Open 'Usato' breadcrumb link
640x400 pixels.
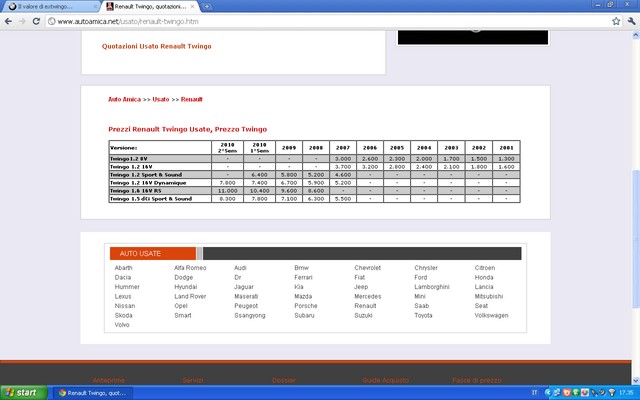coord(161,99)
